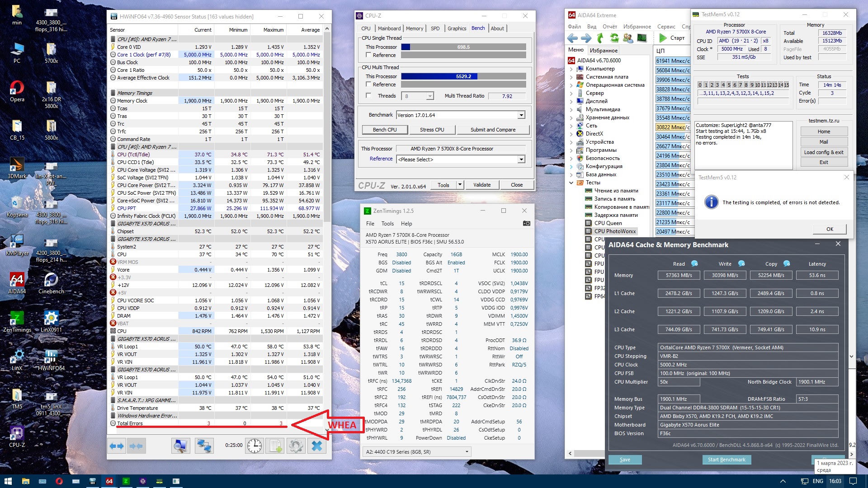Open CPU-Z Benchmark version dropdown
Screen dimensions: 868x488
[x=521, y=115]
